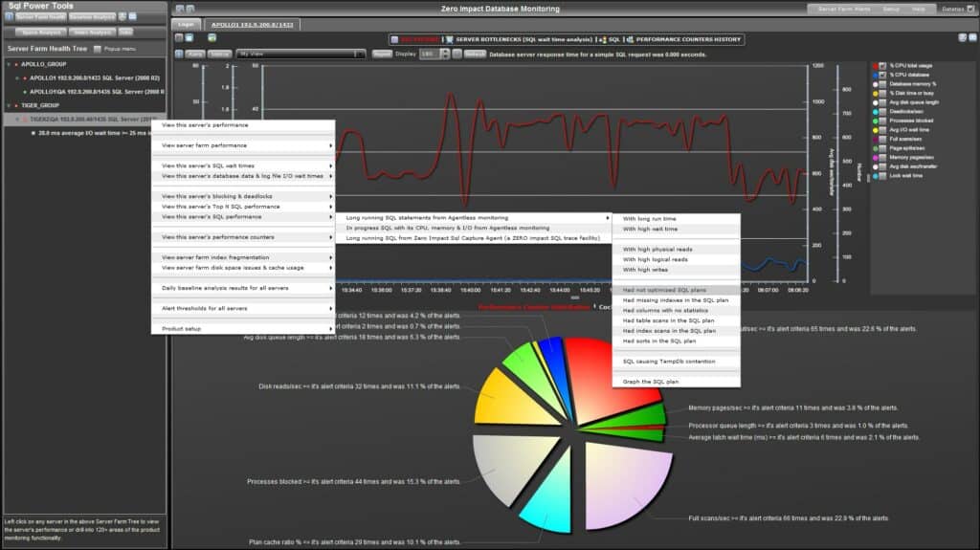Switch to the Login tab
Screen dimensions: 980x550
[187, 24]
